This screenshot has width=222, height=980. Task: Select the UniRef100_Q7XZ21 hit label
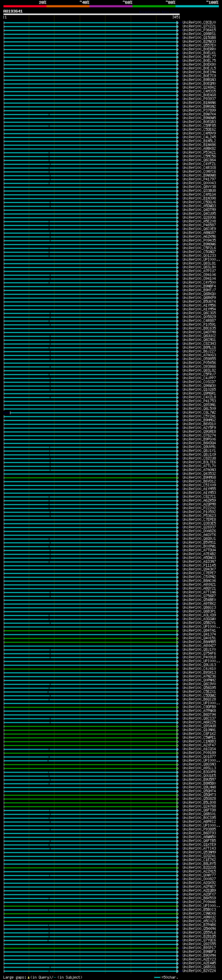pyautogui.click(x=199, y=26)
